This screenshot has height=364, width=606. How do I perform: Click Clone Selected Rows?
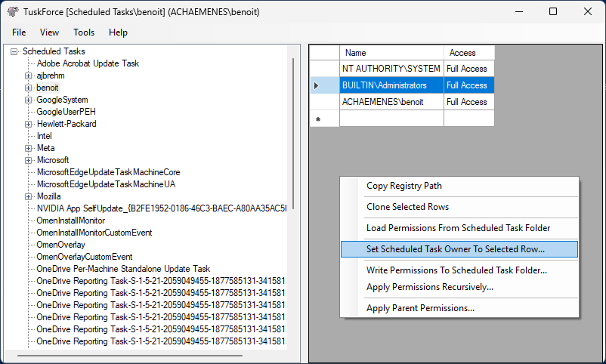point(407,207)
